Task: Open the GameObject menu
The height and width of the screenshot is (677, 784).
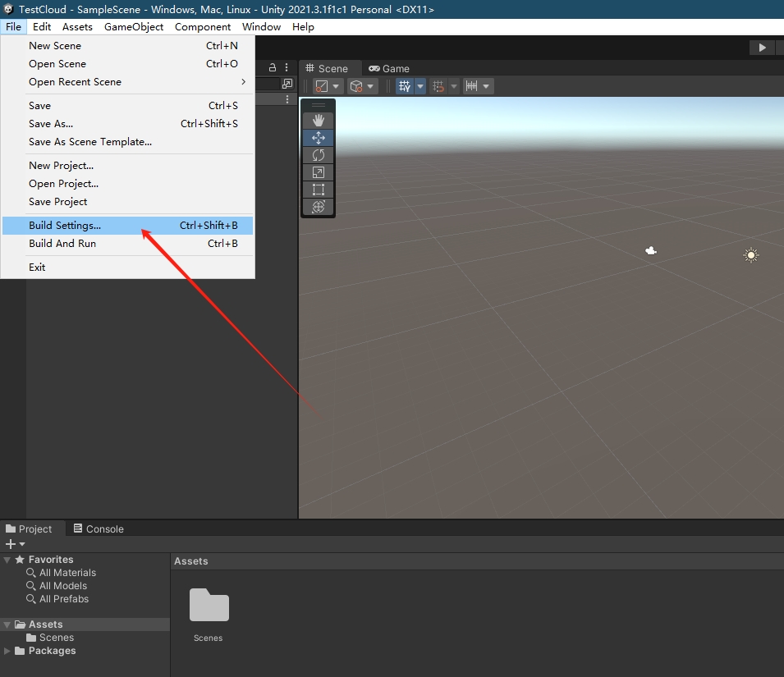Action: (x=134, y=27)
